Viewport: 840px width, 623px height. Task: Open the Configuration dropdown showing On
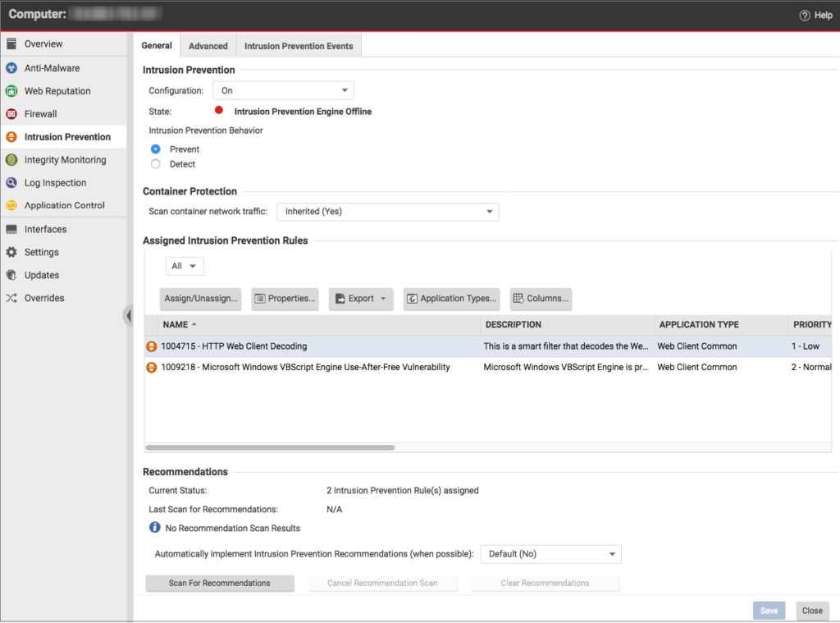(x=283, y=90)
